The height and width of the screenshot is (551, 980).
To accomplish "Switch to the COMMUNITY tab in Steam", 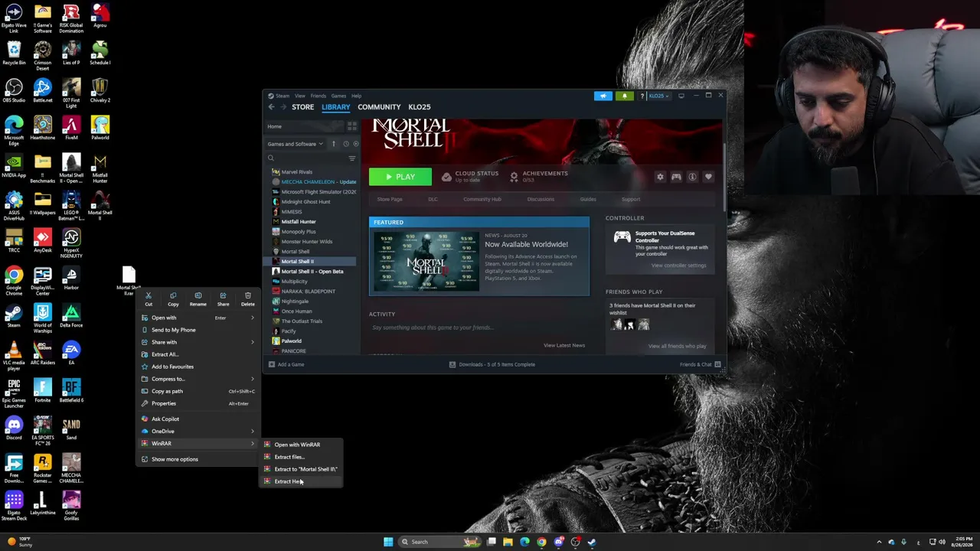I will point(379,107).
